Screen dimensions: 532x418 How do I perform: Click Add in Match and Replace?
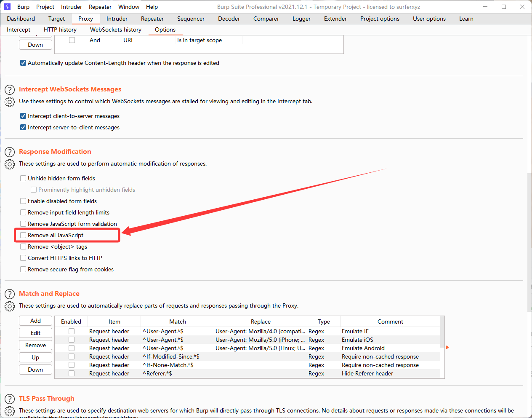coord(35,321)
